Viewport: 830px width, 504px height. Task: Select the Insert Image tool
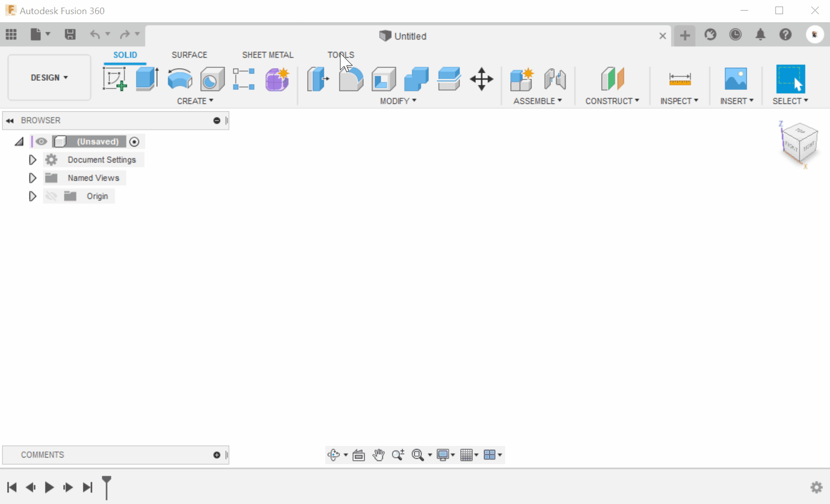click(x=736, y=79)
